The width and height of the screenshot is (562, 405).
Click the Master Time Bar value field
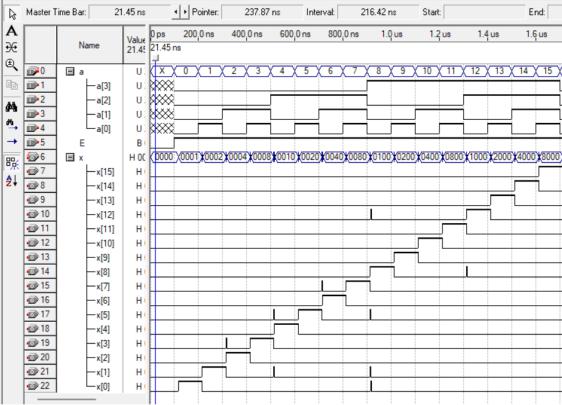(x=130, y=12)
